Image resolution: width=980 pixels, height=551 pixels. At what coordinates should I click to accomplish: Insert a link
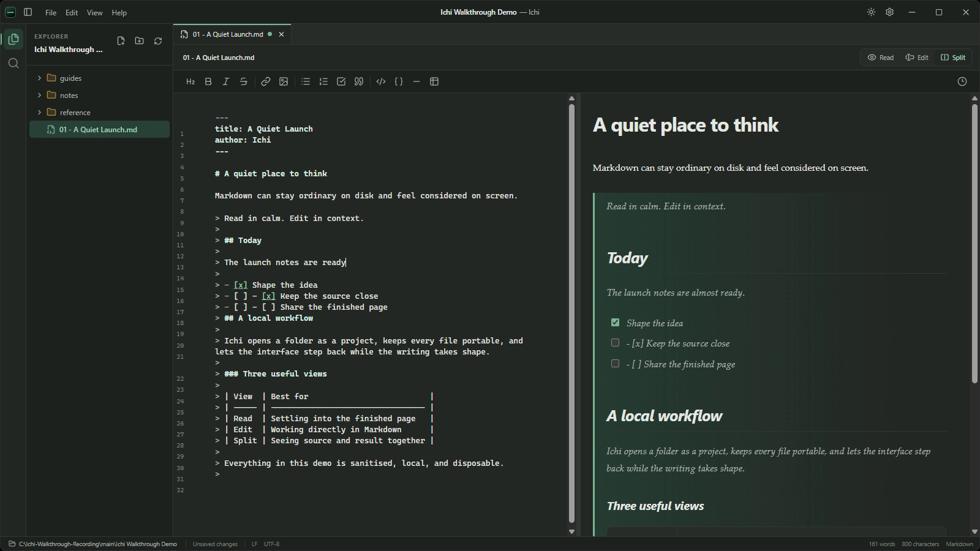coord(266,81)
